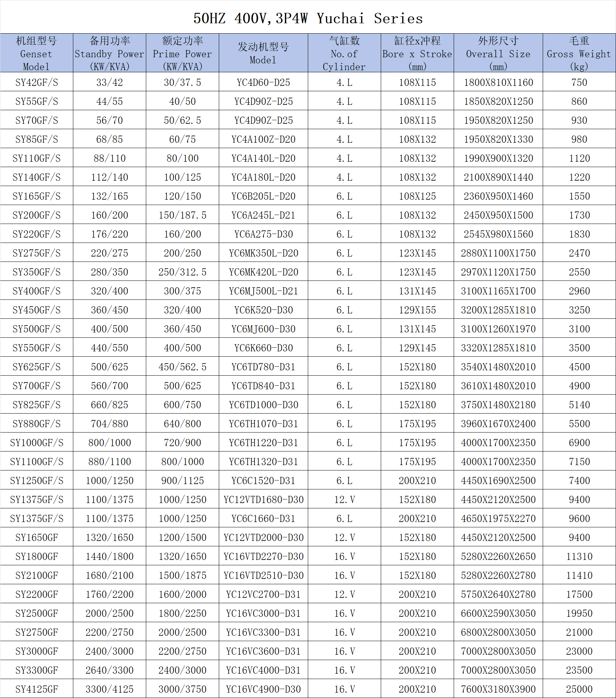
Task: Select engine model YC12VTD1680-D30 cell
Action: [x=263, y=499]
